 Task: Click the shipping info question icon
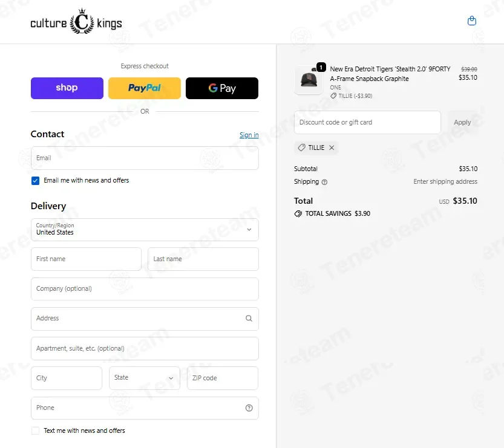(324, 182)
